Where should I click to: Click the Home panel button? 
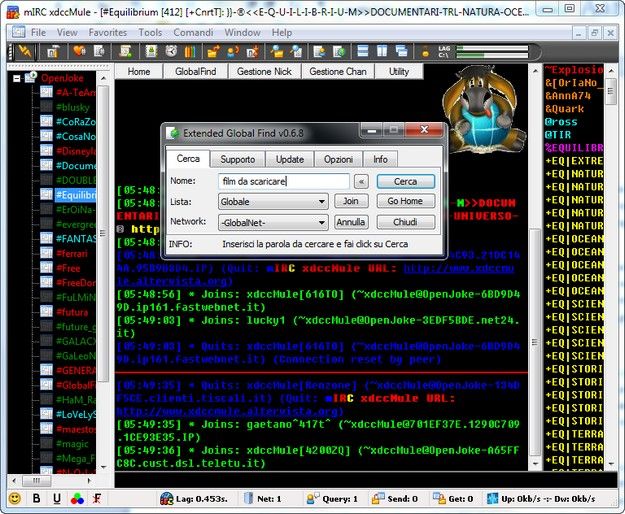tap(139, 72)
